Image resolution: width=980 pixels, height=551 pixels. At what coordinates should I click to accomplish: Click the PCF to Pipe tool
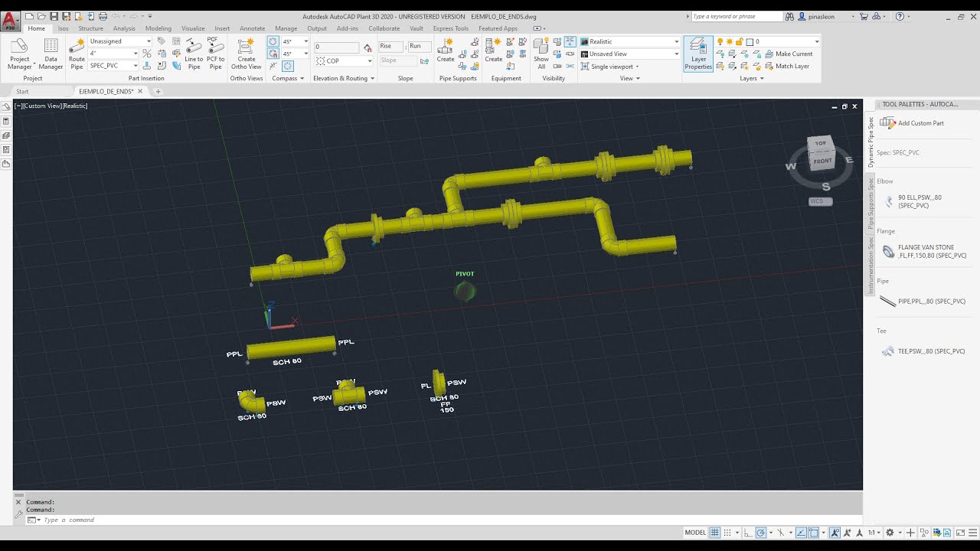[216, 54]
